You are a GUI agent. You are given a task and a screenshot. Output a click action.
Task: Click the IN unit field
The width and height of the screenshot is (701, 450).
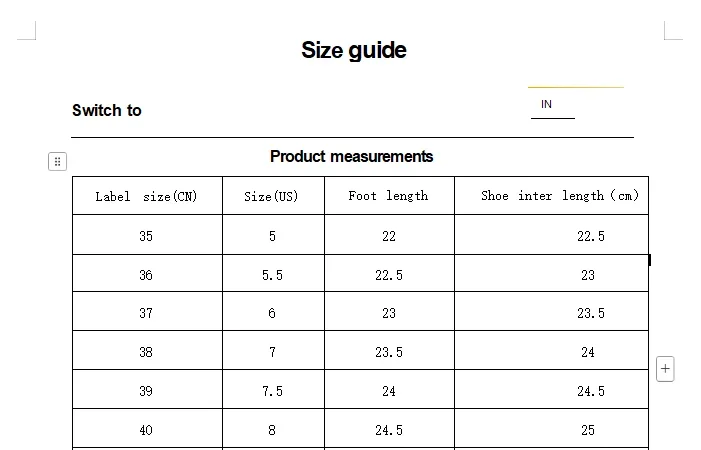click(552, 105)
